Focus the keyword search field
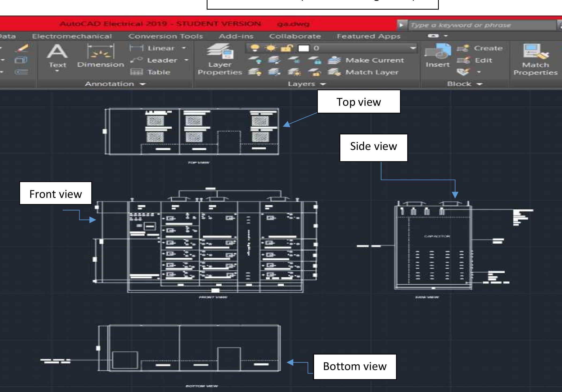Screen dimensions: 562x392 pyautogui.click(x=481, y=25)
